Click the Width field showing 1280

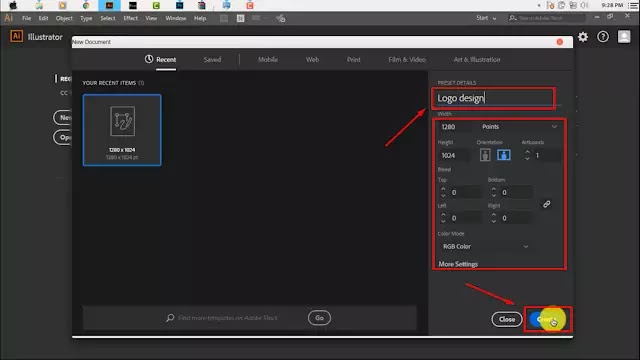click(455, 127)
